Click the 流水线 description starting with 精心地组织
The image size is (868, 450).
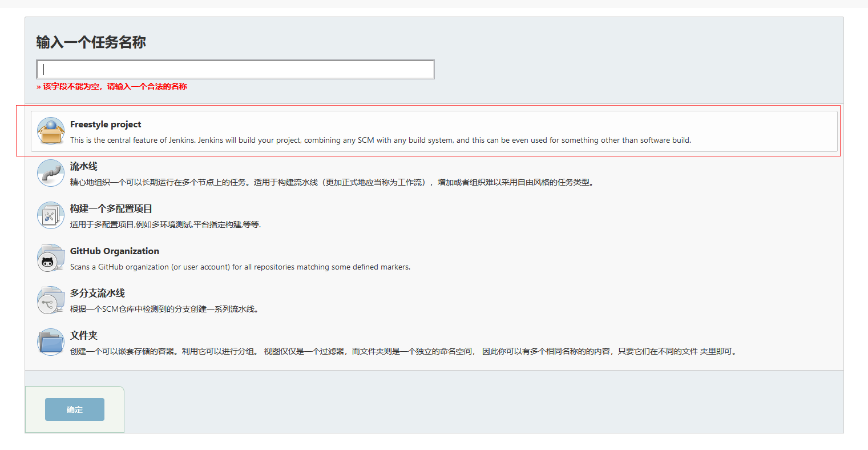click(332, 182)
